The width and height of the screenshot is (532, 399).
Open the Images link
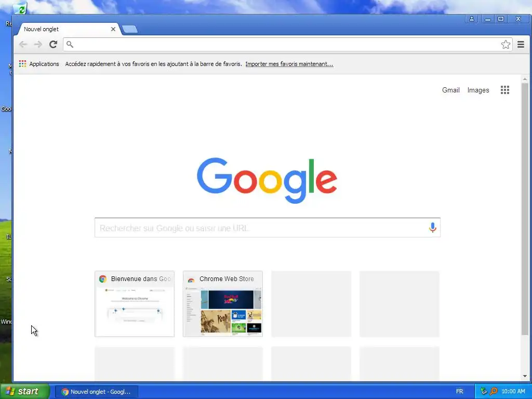tap(478, 90)
